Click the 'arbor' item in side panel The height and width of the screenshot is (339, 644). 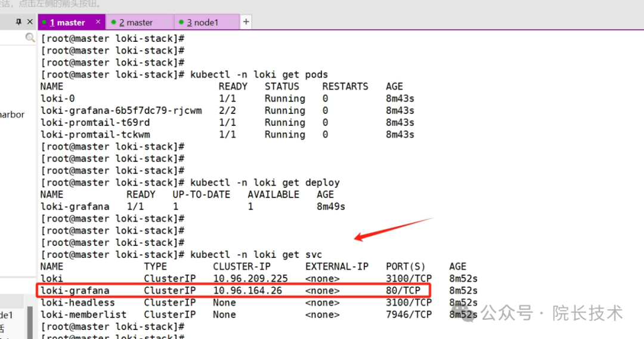[x=12, y=115]
